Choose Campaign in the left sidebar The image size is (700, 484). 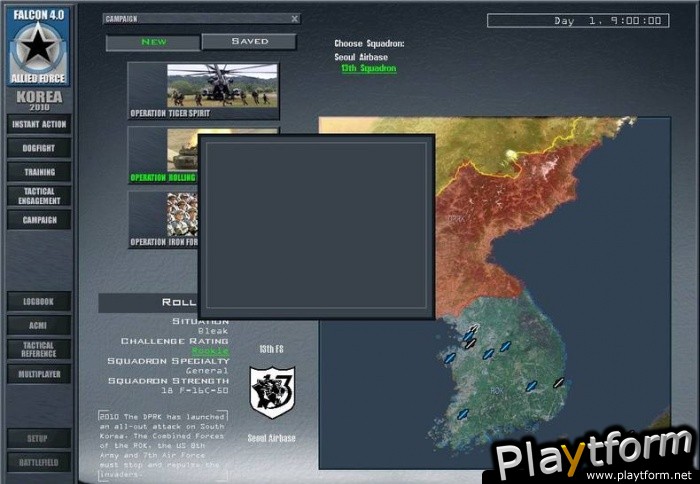click(39, 220)
